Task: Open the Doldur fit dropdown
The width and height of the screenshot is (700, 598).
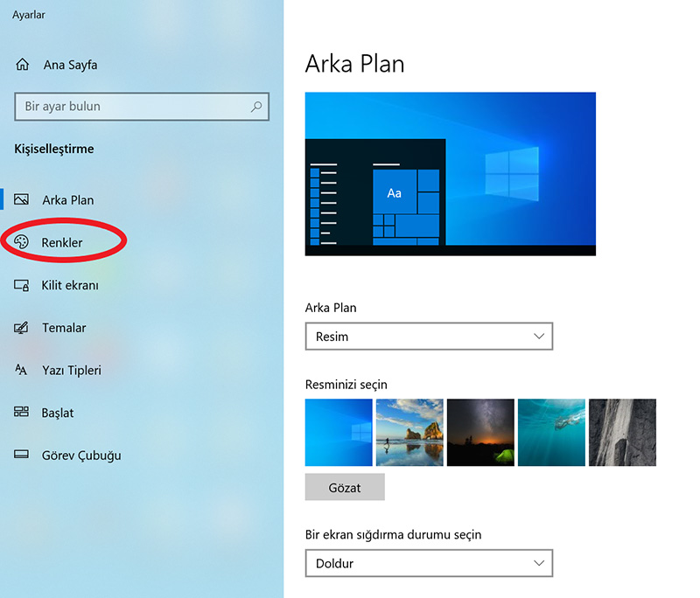Action: coord(429,563)
